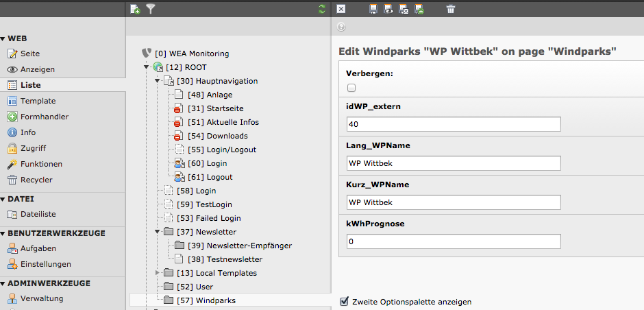The height and width of the screenshot is (310, 644).
Task: Collapse the WEB module section
Action: point(3,39)
